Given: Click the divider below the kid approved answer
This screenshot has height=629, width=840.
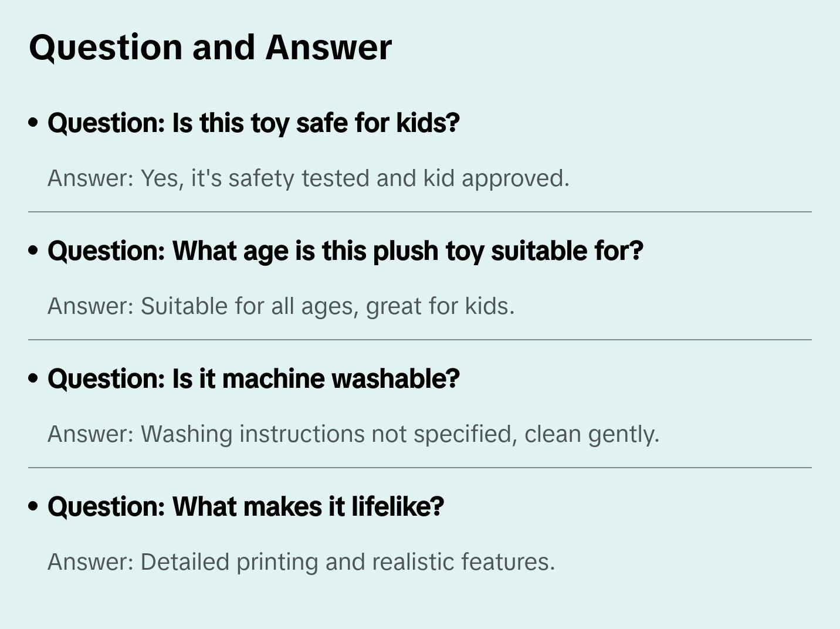Looking at the screenshot, I should click(x=420, y=212).
